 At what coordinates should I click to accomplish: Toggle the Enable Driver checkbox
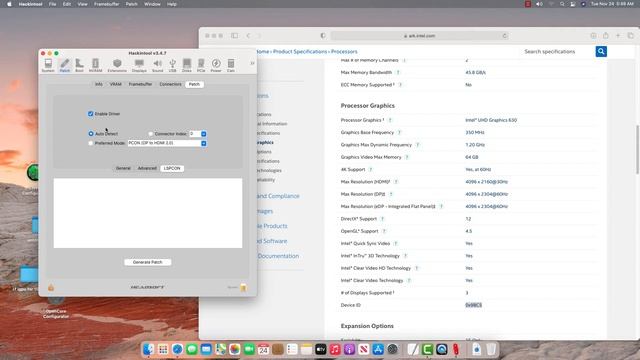click(91, 114)
